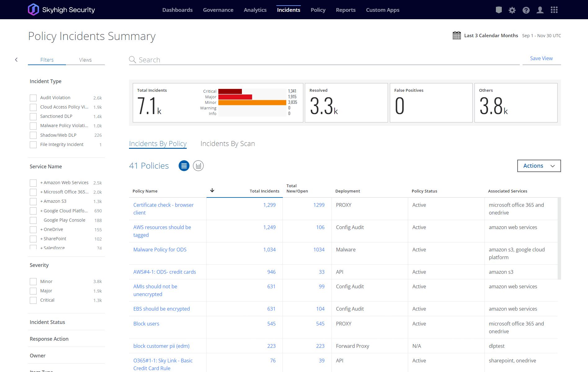The width and height of the screenshot is (588, 372).
Task: Open the settings gear icon
Action: (x=512, y=10)
